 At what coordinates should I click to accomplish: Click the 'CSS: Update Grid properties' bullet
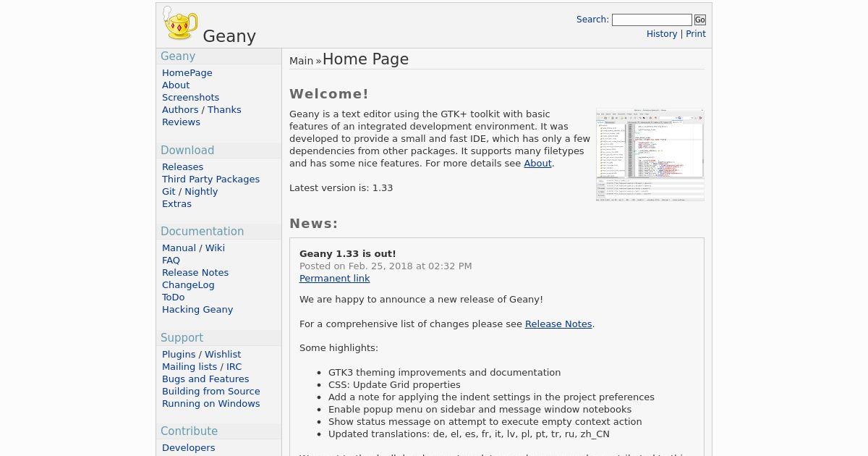pos(394,385)
